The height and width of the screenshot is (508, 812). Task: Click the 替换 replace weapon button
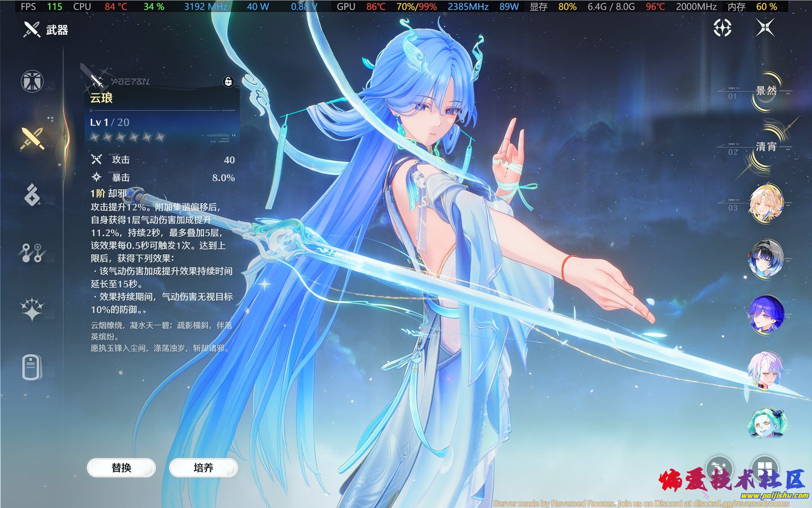pos(121,468)
